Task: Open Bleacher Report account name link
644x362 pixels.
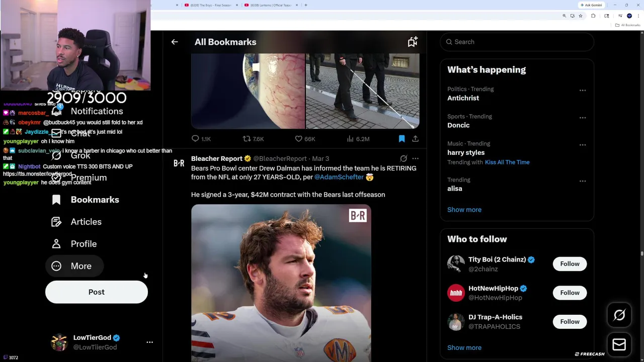Action: click(x=217, y=158)
